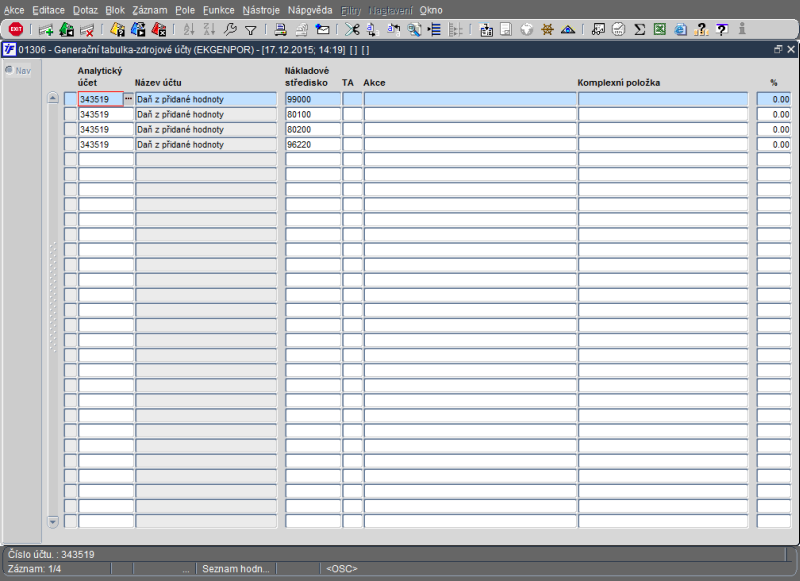The image size is (800, 581).
Task: Open the Nástroje menu
Action: 261,10
